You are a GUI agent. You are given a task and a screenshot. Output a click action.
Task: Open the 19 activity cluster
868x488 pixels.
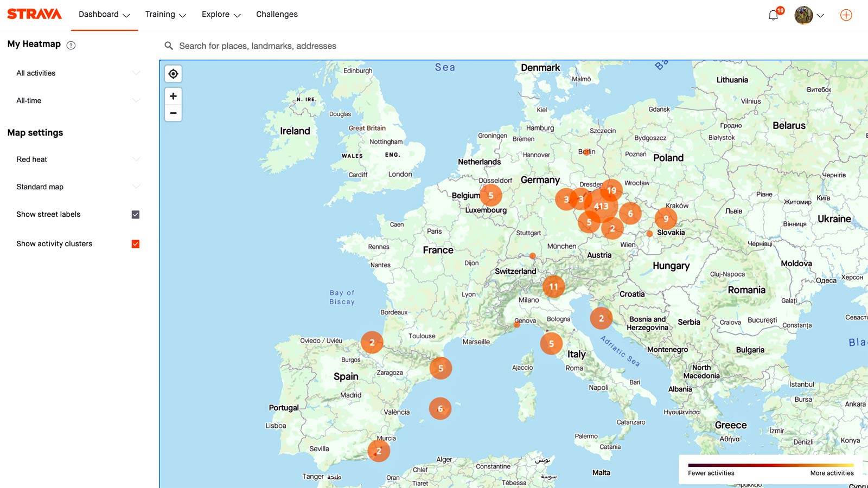[611, 190]
